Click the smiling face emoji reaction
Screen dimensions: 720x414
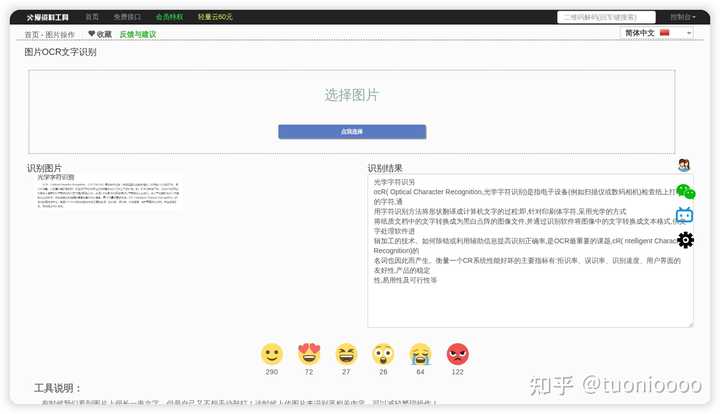point(272,354)
